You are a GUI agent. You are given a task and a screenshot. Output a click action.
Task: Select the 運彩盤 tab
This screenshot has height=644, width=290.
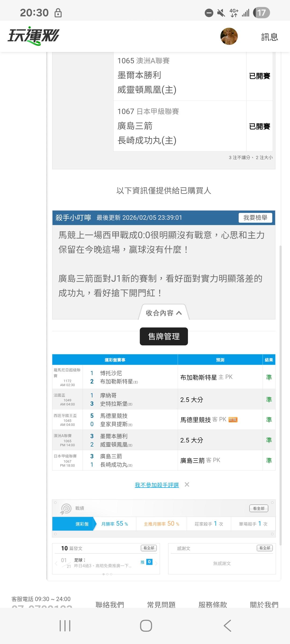tap(73, 524)
